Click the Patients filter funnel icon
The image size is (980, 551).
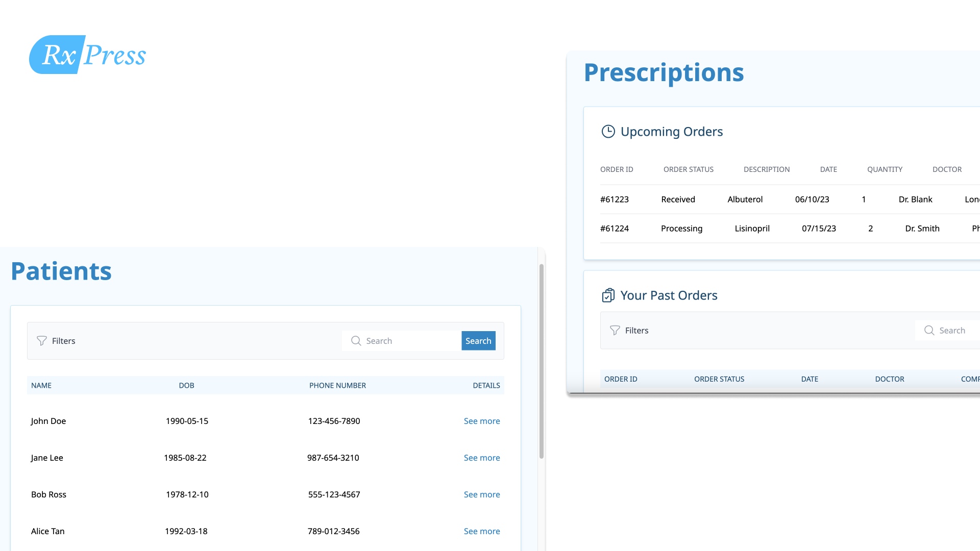pos(42,341)
